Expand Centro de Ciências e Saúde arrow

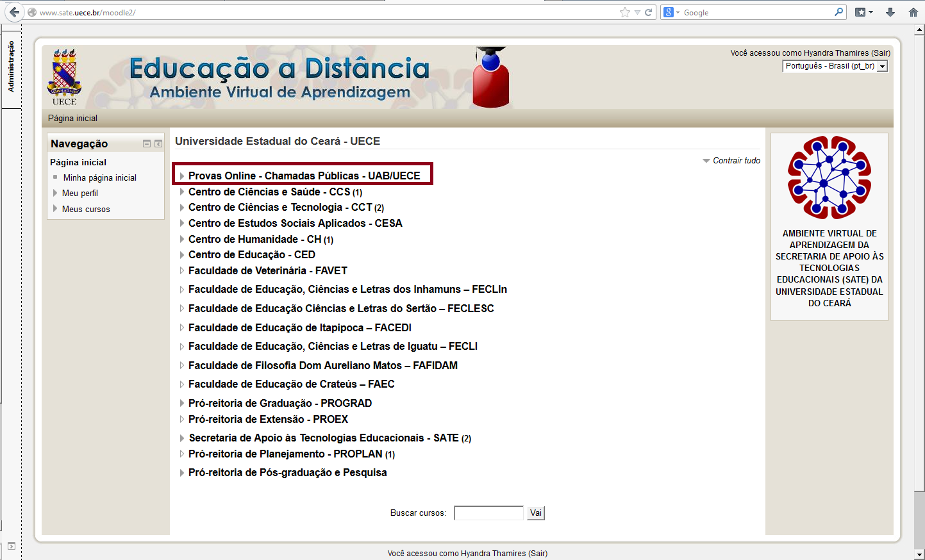point(182,192)
